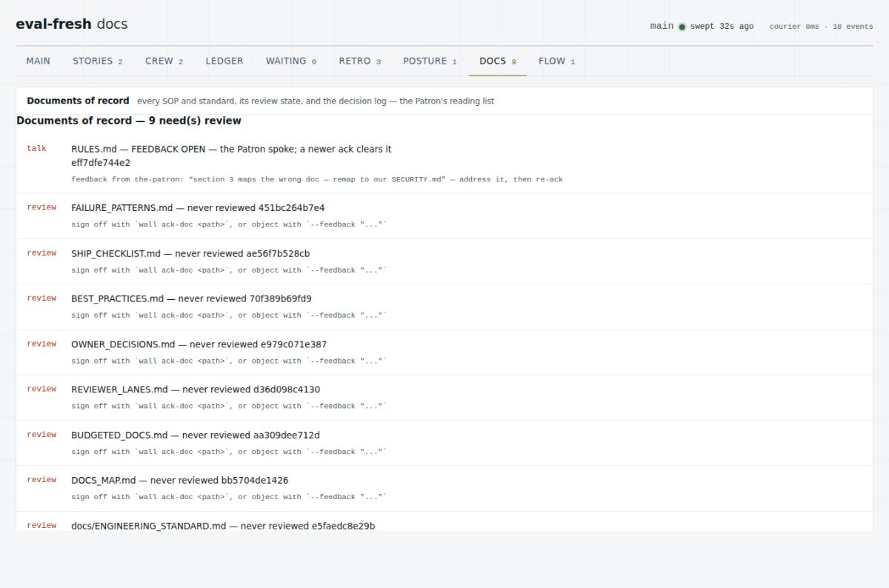Click 'courier 0ms · 18 events' text
This screenshot has height=588, width=889.
pyautogui.click(x=821, y=27)
